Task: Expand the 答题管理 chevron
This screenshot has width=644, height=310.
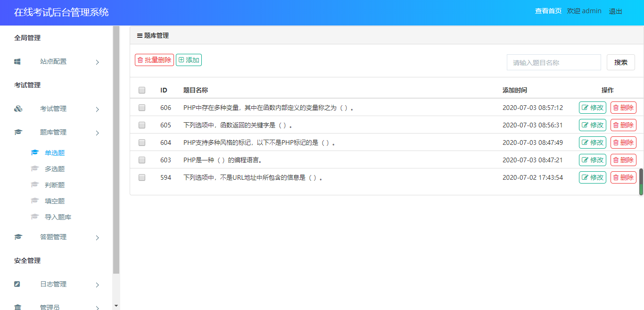Action: tap(98, 237)
